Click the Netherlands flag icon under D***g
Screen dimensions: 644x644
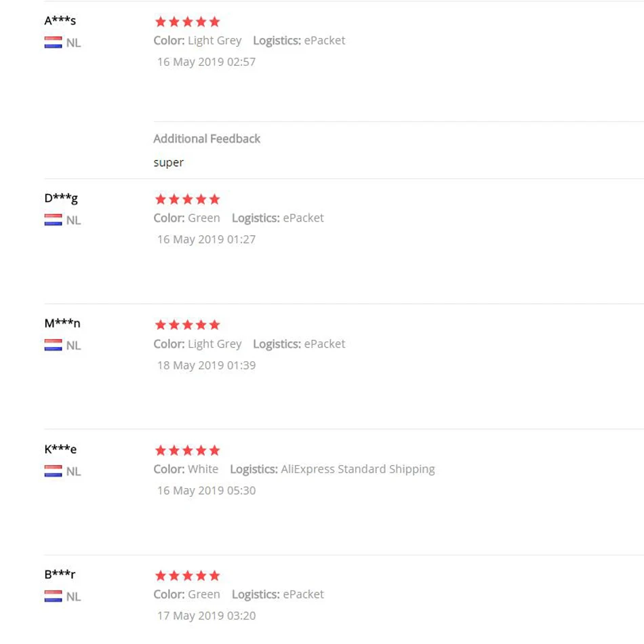click(x=53, y=220)
